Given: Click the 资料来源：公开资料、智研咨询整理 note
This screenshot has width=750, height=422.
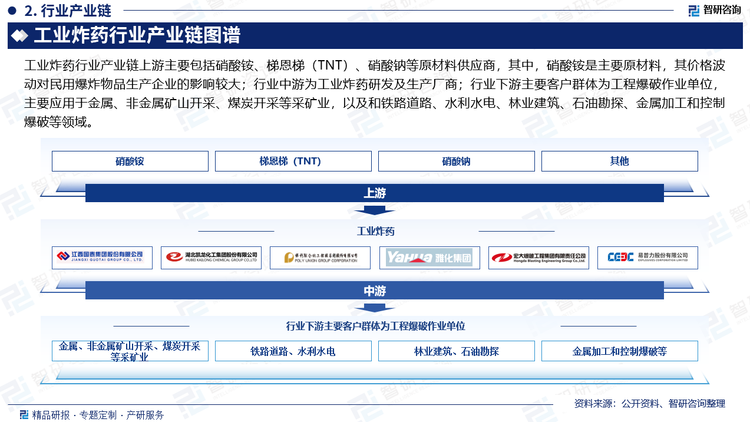Looking at the screenshot, I should (x=650, y=404).
